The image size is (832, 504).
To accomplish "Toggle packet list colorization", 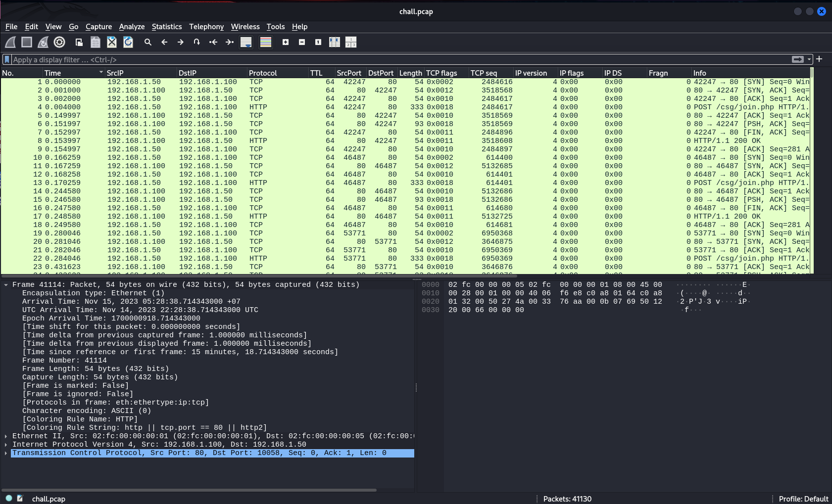I will (x=266, y=42).
